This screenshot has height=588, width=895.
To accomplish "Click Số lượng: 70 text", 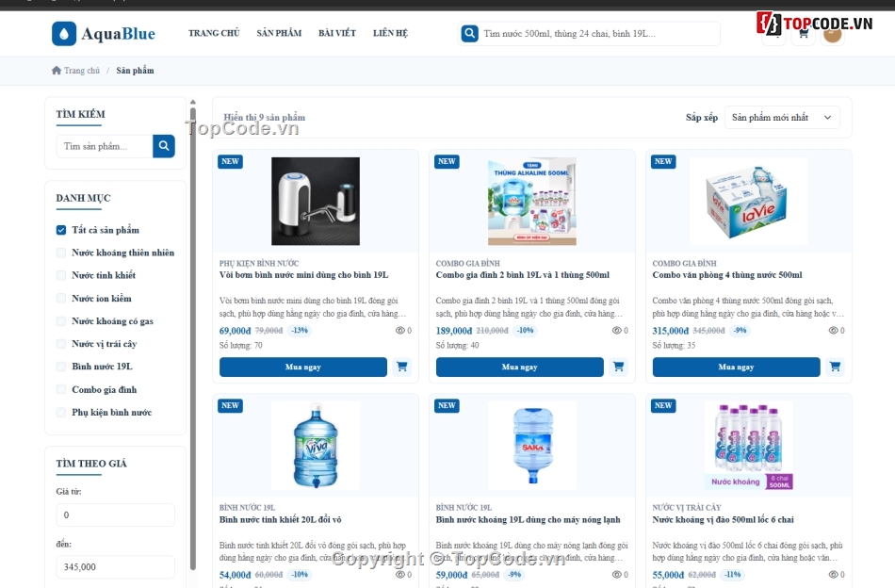I will click(x=241, y=346).
